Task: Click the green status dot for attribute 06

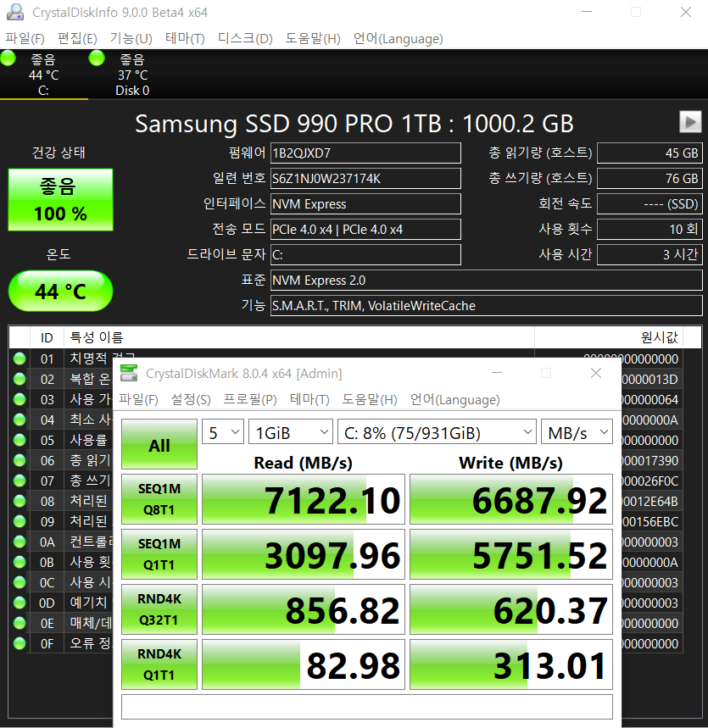Action: tap(20, 460)
